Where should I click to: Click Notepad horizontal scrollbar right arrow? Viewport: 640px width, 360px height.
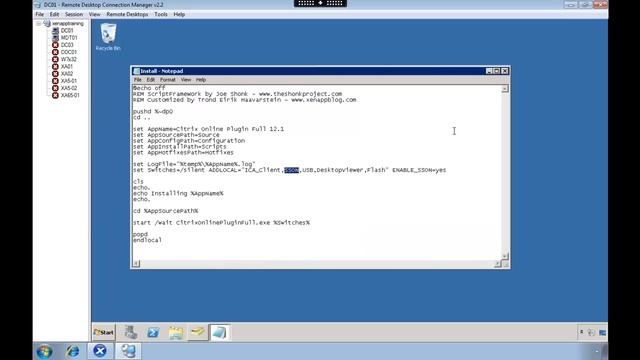click(498, 264)
